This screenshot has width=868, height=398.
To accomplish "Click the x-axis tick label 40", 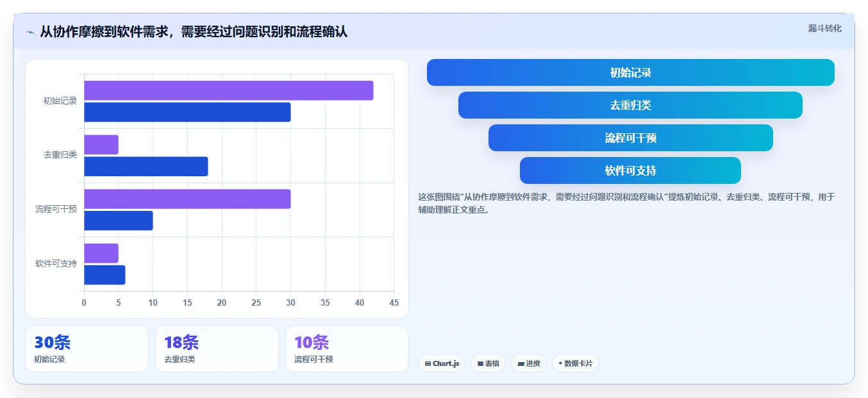I will pyautogui.click(x=359, y=303).
